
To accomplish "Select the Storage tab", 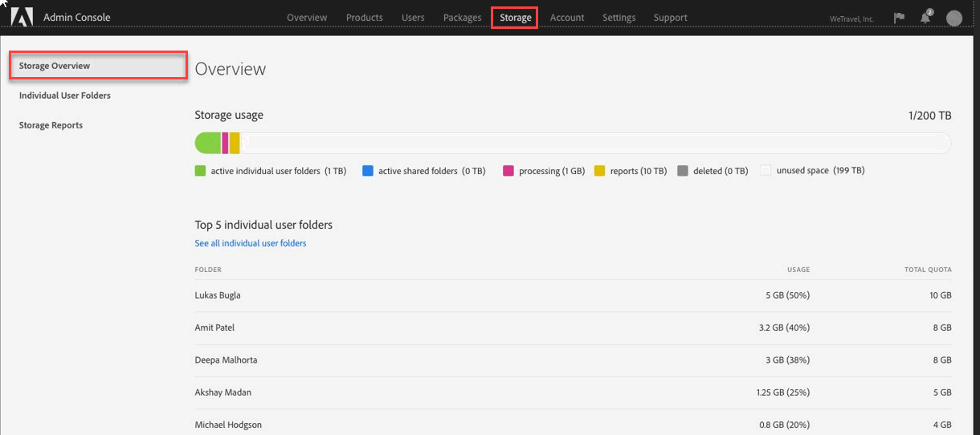I will click(x=515, y=18).
